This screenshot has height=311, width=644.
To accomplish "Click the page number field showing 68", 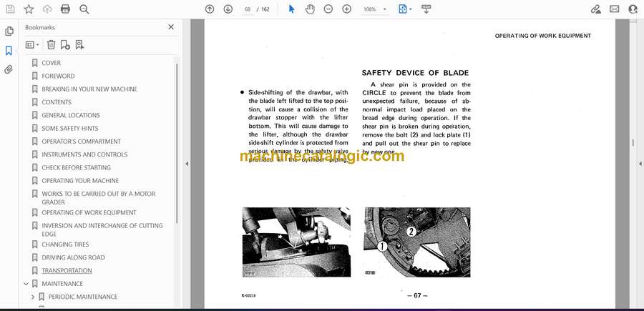I will [x=248, y=9].
